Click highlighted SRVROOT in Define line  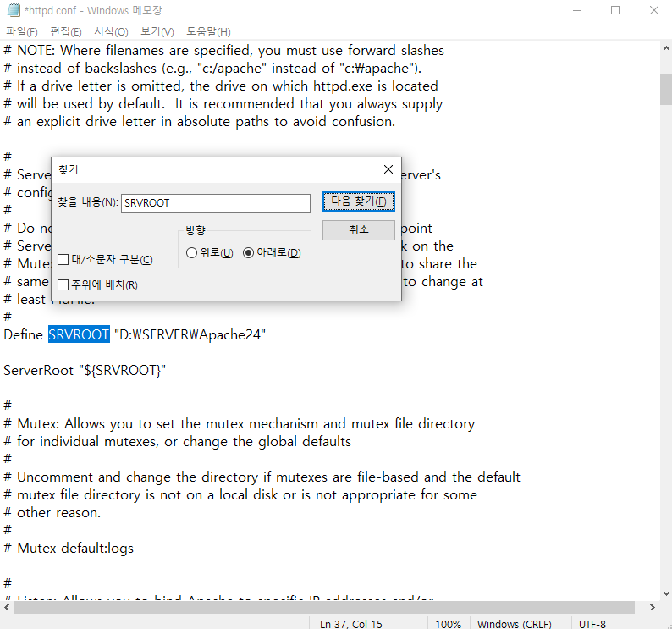[79, 334]
